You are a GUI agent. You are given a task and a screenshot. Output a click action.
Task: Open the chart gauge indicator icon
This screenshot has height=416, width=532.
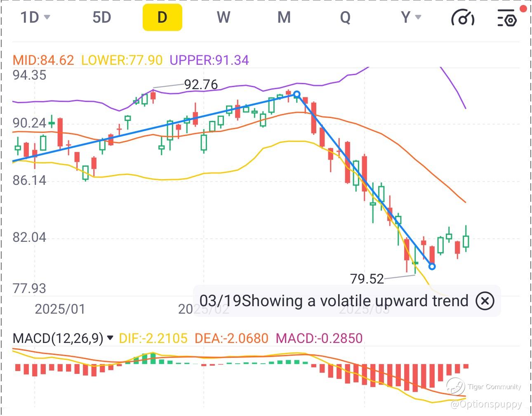pyautogui.click(x=463, y=18)
